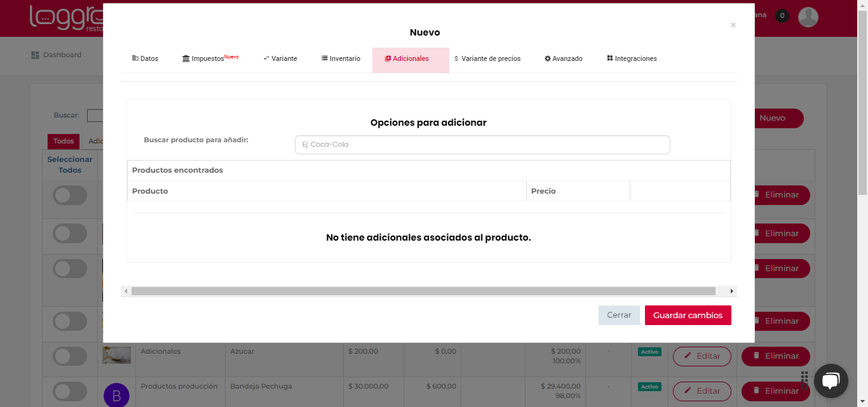Toggle the switch in the Bandeja Pechuga row
The height and width of the screenshot is (407, 868).
point(70,391)
